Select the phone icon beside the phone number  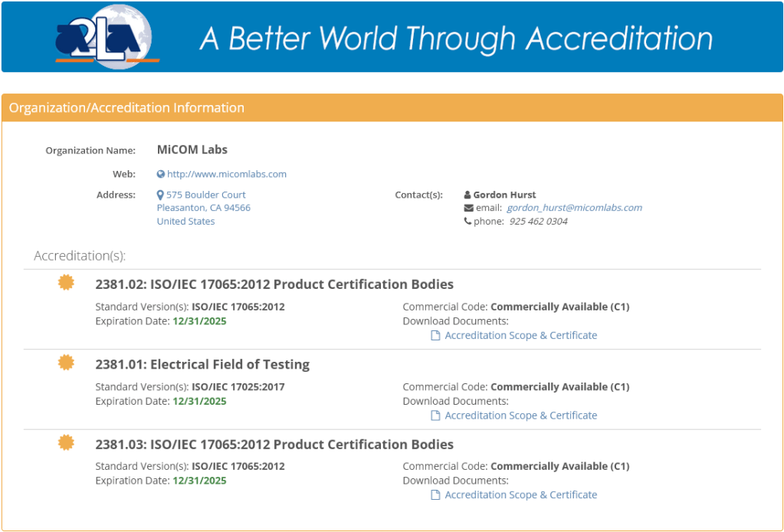(468, 221)
